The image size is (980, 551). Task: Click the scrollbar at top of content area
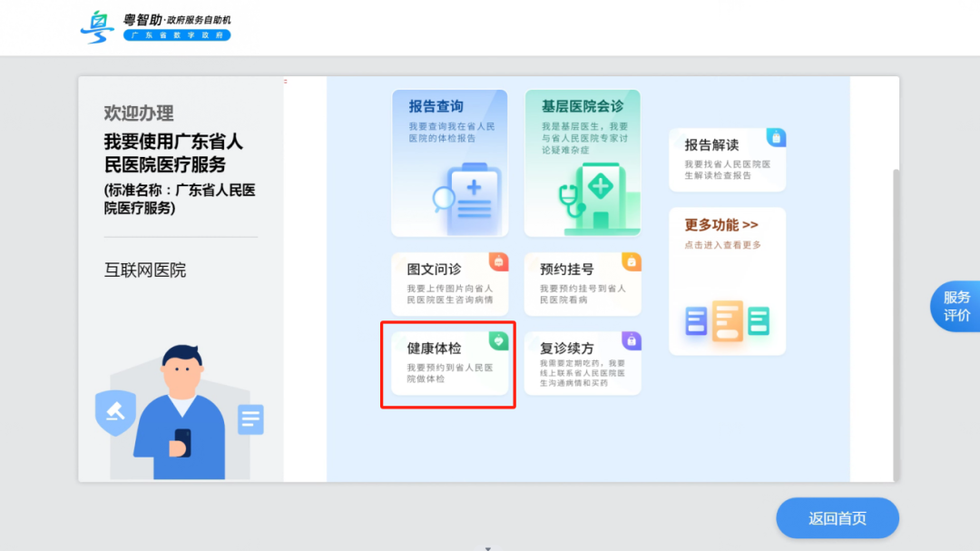coord(286,82)
